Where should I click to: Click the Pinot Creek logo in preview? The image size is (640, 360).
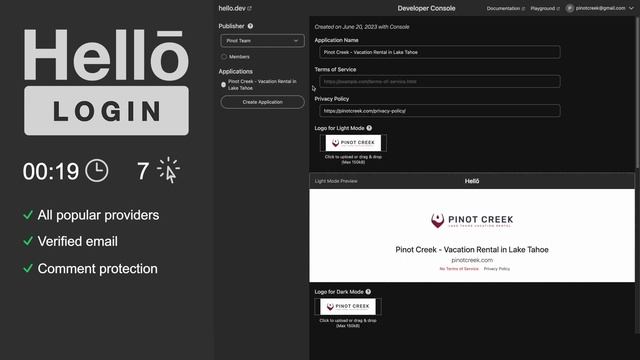[x=472, y=220]
